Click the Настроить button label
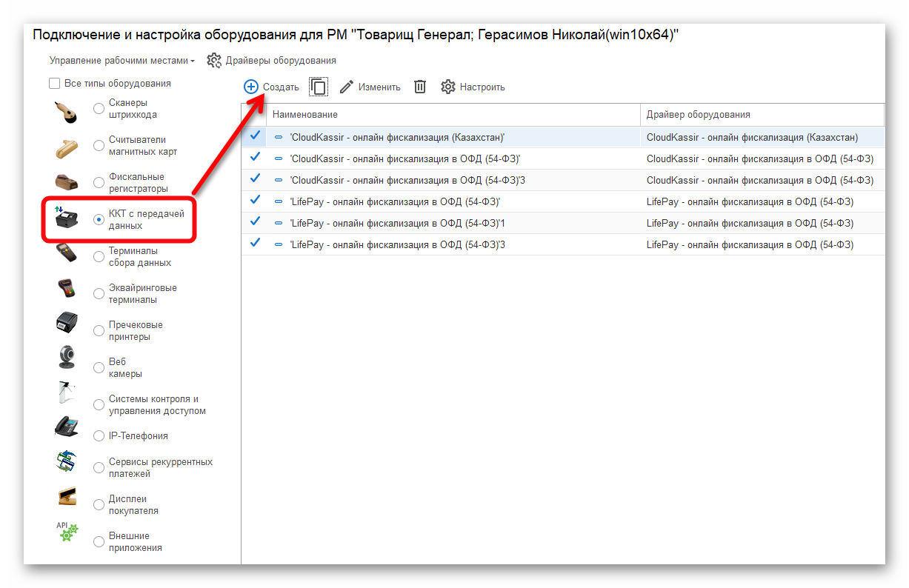The height and width of the screenshot is (588, 909). tap(482, 87)
